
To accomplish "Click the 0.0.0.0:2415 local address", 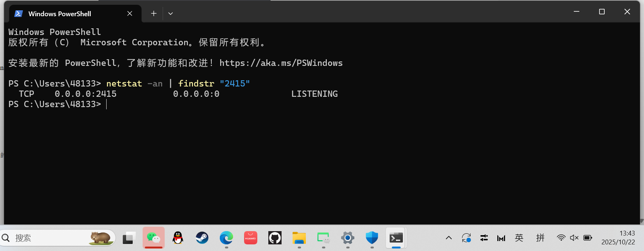I will [x=86, y=94].
